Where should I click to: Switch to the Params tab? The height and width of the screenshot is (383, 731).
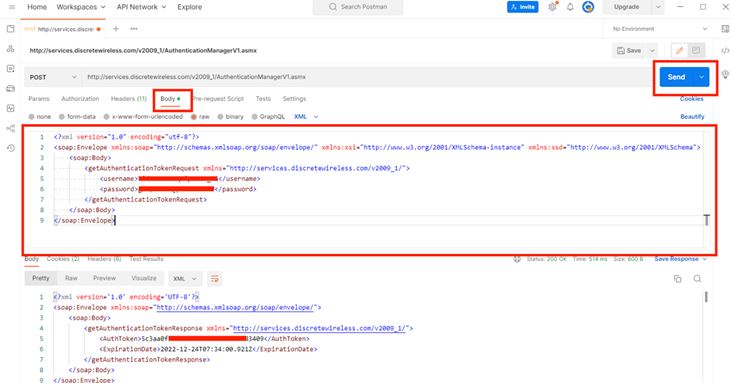39,99
